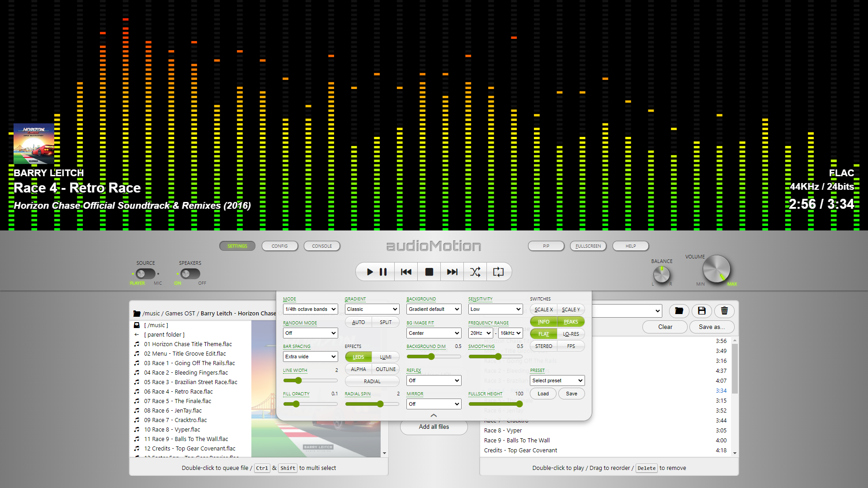Expand the Select preset dropdown
This screenshot has height=488, width=868.
pos(557,380)
